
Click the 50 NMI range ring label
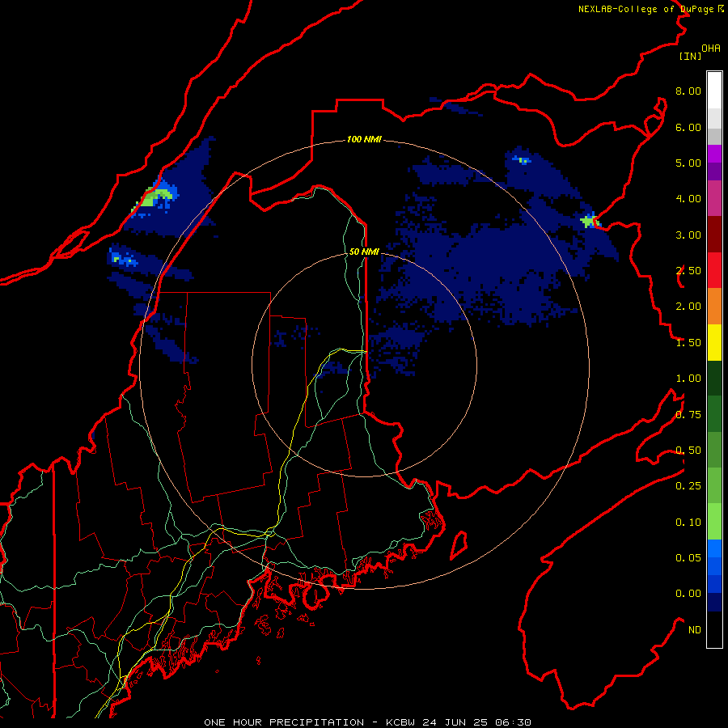pos(364,252)
